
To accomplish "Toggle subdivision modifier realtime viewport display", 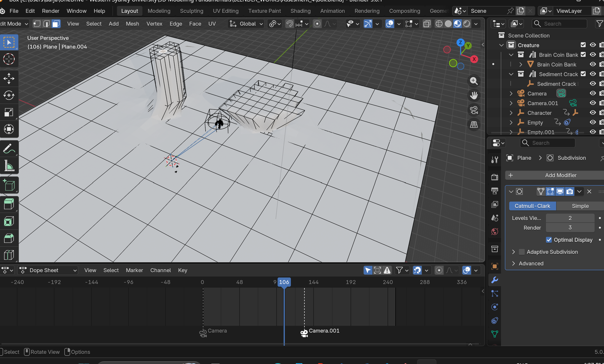I will click(x=560, y=192).
